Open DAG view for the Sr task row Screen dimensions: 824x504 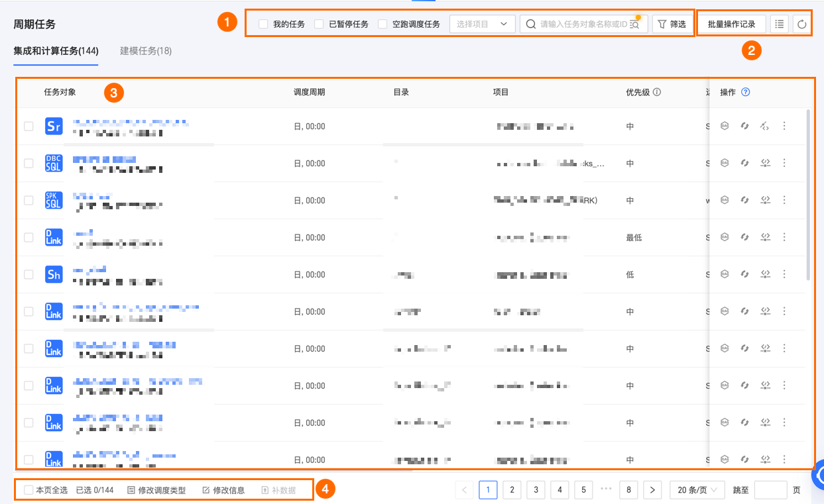[x=725, y=126]
